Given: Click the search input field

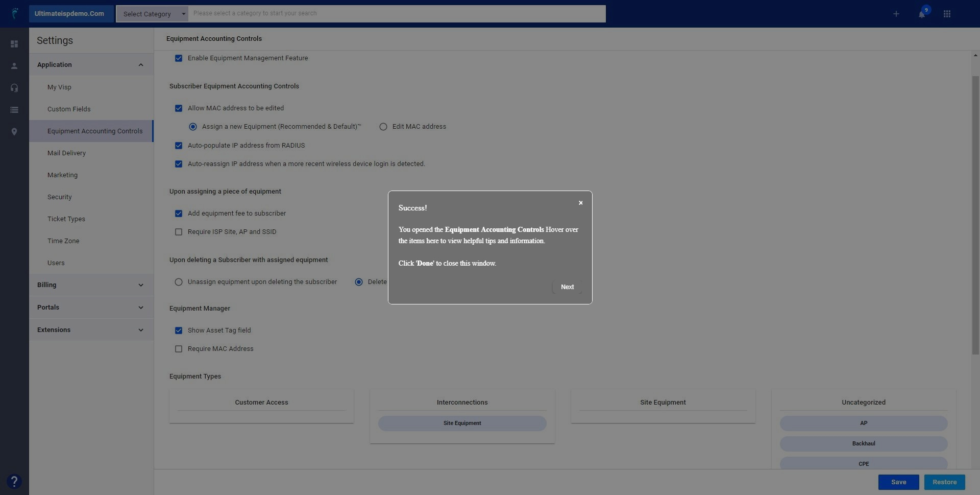Looking at the screenshot, I should coord(397,14).
